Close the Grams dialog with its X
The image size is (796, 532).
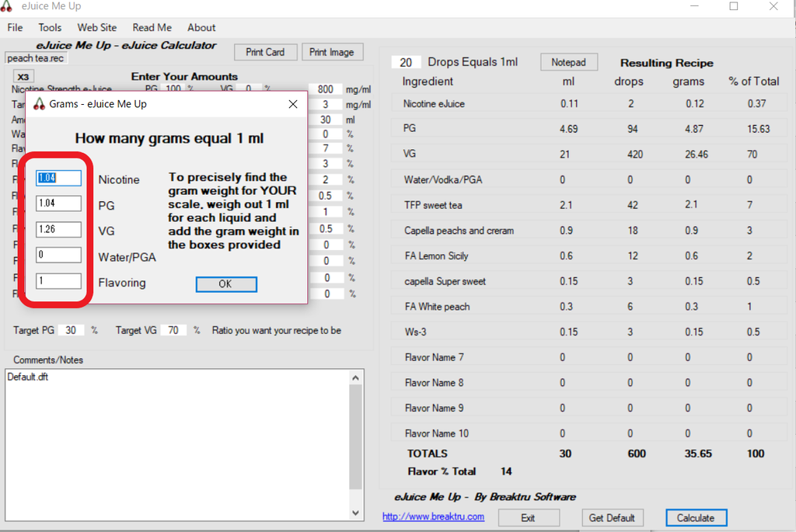[293, 104]
